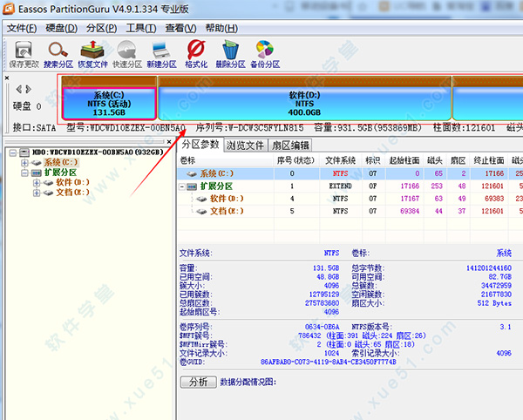Select 系统(C:) in the disk tree
This screenshot has height=420, width=523.
pyautogui.click(x=61, y=163)
